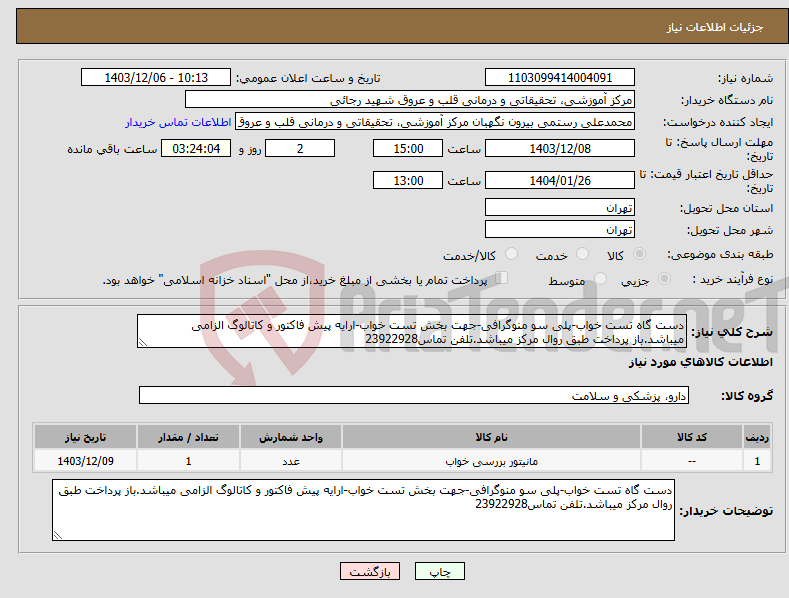Click the شماره نیاز field 1103099414004091
This screenshot has width=789, height=598.
point(560,78)
